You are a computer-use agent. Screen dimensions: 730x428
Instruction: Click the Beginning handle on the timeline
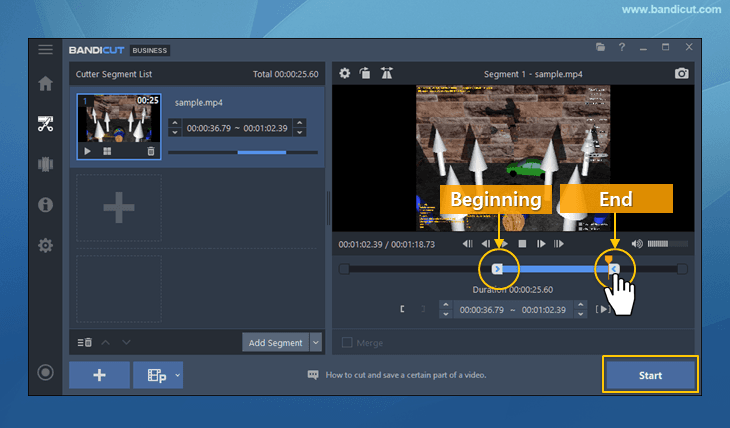tap(497, 269)
